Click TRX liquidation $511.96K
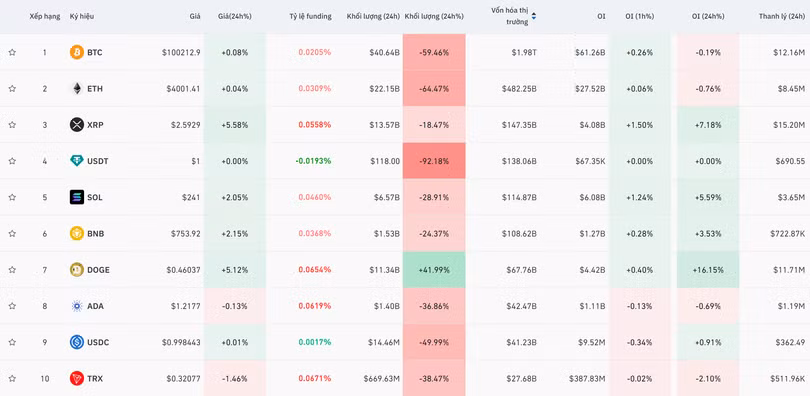The height and width of the screenshot is (396, 810). 787,378
